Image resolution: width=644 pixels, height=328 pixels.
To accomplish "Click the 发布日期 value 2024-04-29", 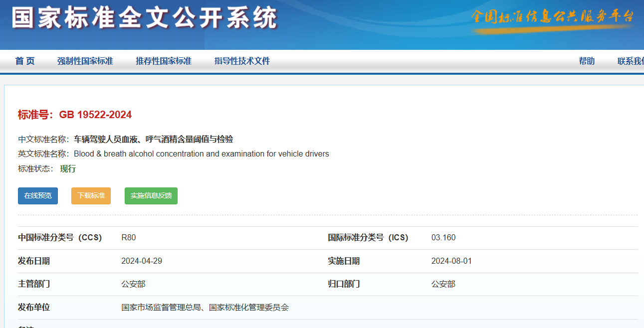I will coord(141,261).
